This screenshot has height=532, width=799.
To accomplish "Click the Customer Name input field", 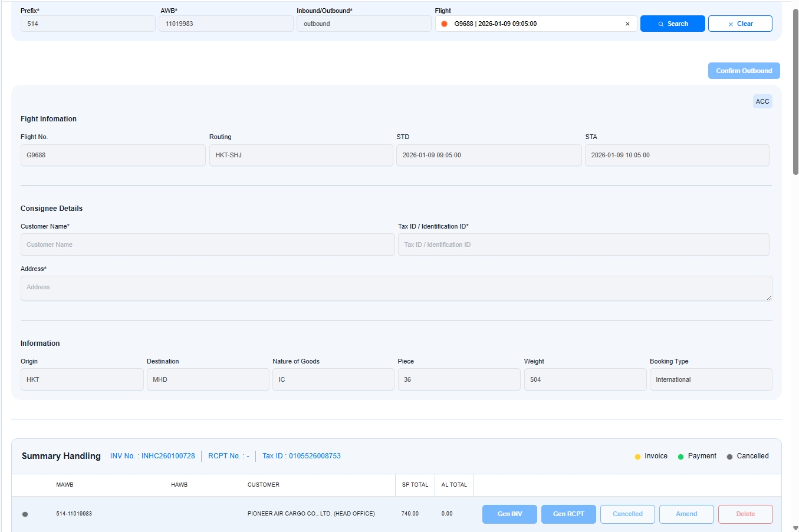I will click(x=208, y=244).
